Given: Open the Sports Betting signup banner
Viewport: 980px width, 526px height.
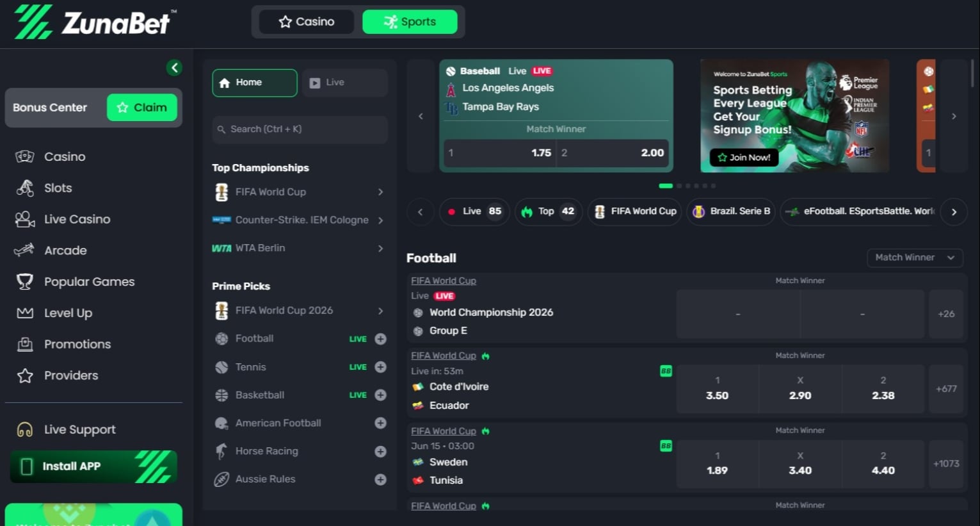Looking at the screenshot, I should pos(794,116).
